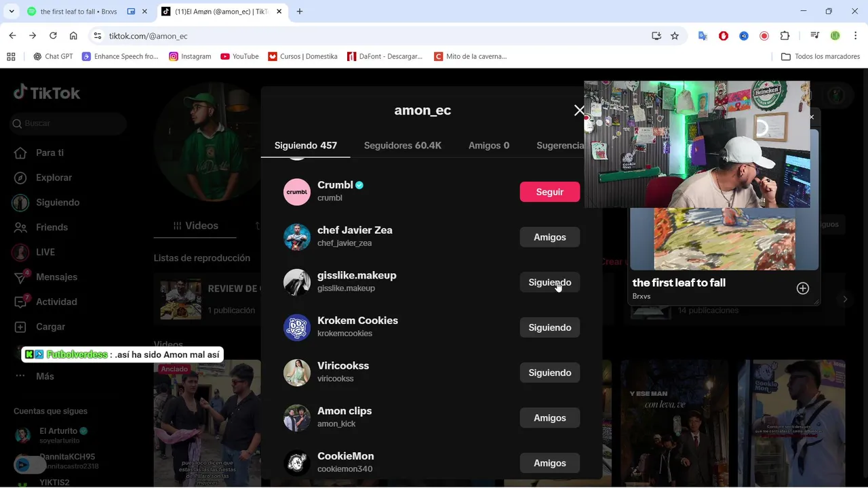
Task: Open the Y ESE MAN video thumbnail
Action: 675,423
